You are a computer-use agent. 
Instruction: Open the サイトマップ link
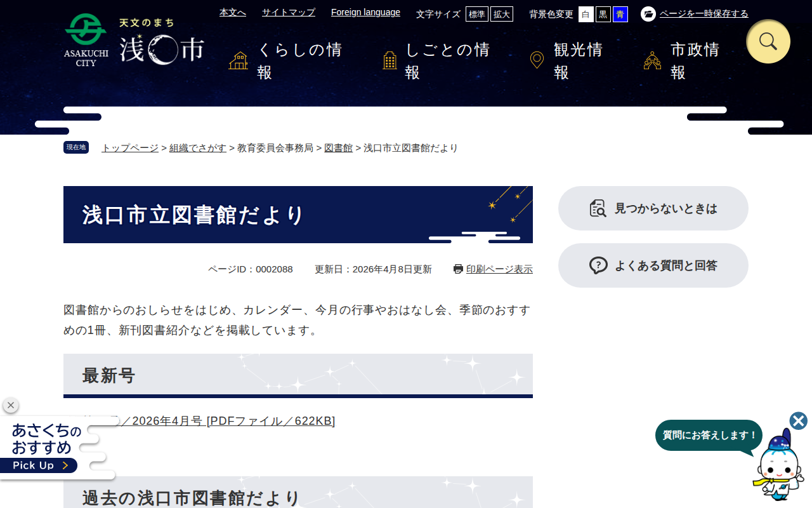(289, 12)
